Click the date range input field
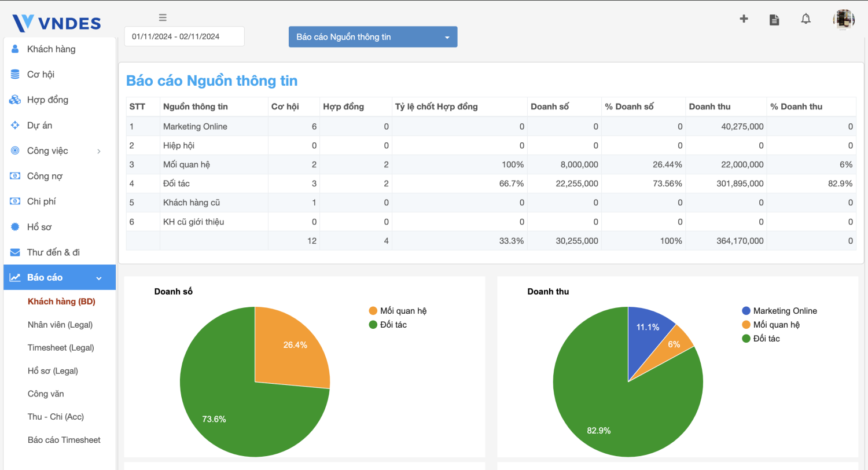The height and width of the screenshot is (470, 868). [184, 36]
